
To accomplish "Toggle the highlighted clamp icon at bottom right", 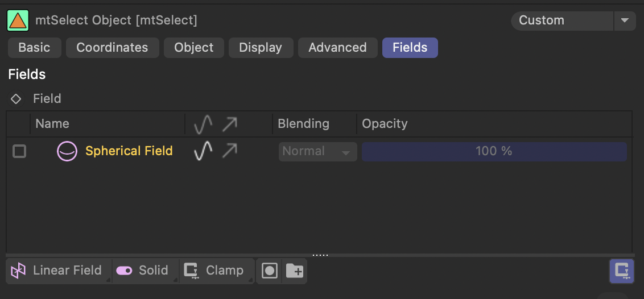I will pyautogui.click(x=621, y=271).
